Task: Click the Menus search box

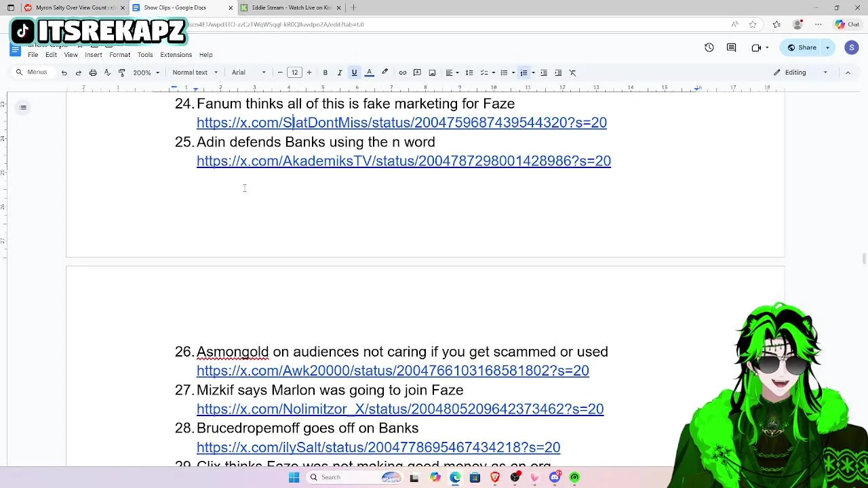Action: tap(33, 73)
